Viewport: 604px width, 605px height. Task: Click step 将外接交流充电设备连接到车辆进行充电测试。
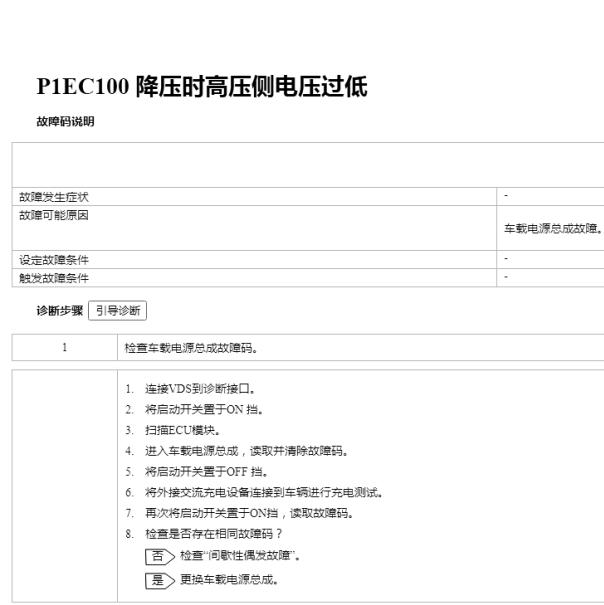(x=264, y=493)
